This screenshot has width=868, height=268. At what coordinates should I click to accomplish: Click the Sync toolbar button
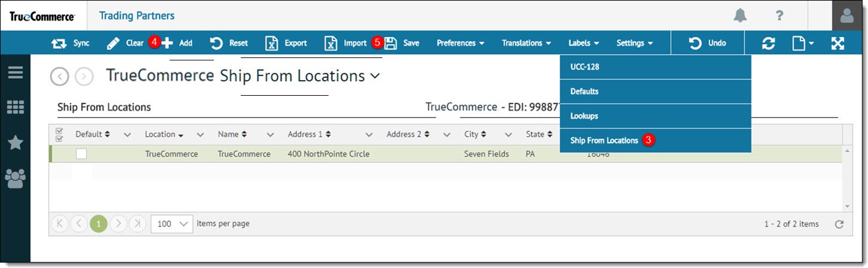(x=70, y=43)
